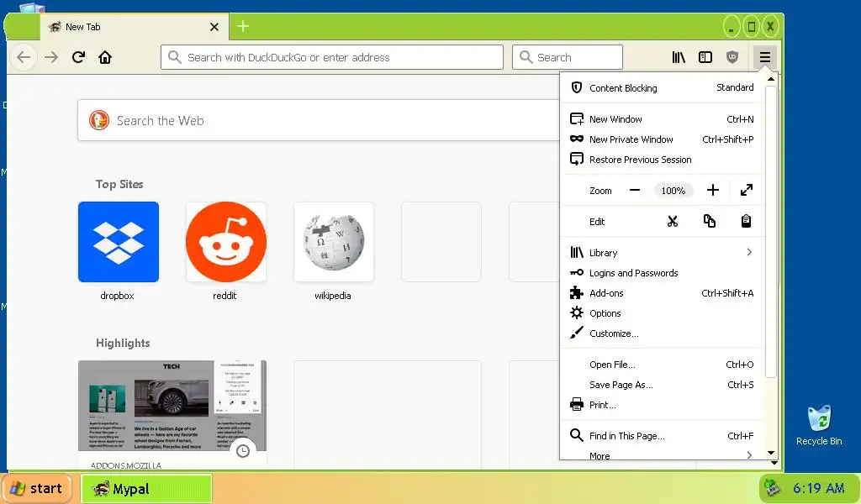Image resolution: width=861 pixels, height=504 pixels.
Task: Open the Library toolbar icon
Action: [679, 57]
